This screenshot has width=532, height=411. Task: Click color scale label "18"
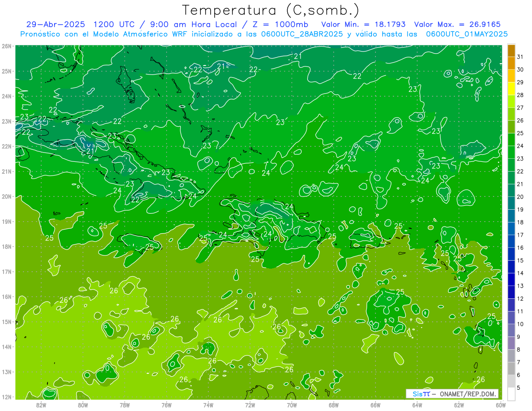click(x=520, y=222)
